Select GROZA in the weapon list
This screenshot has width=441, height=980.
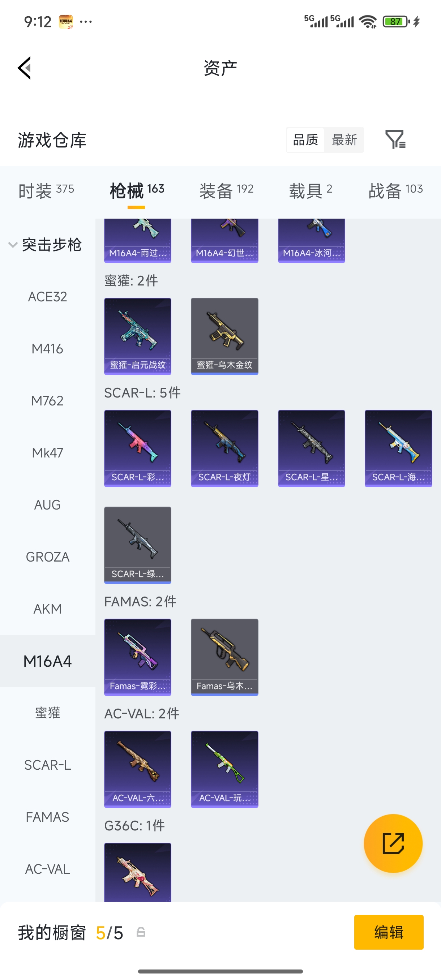coord(48,556)
